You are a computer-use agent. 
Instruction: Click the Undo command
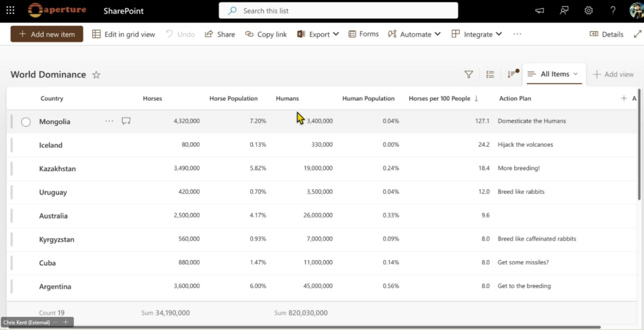click(180, 35)
